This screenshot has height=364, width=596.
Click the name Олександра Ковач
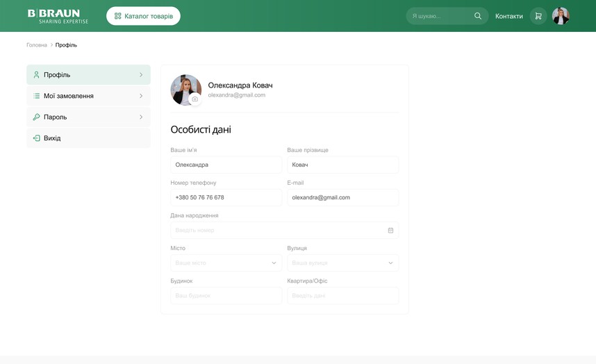[x=240, y=85]
